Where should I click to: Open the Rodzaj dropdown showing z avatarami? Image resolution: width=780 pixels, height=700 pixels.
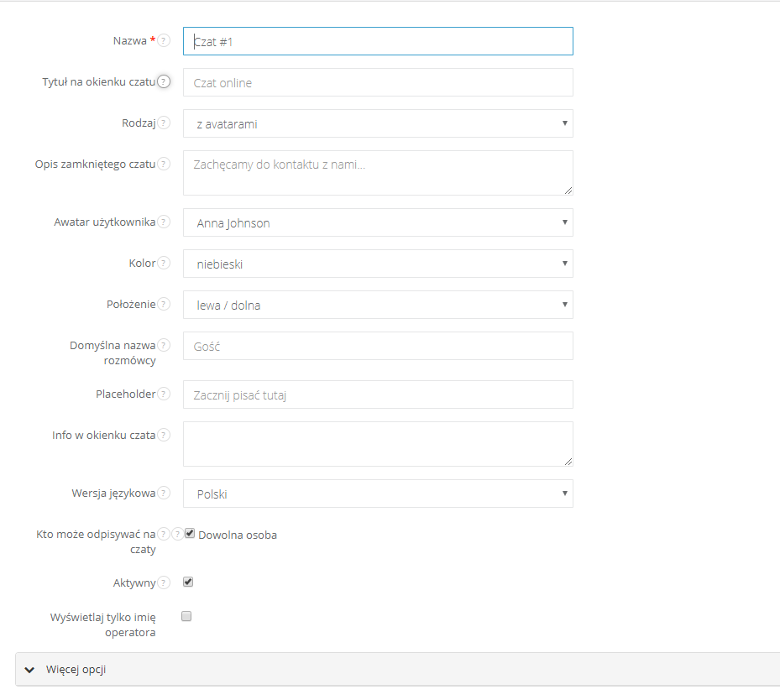click(x=378, y=123)
